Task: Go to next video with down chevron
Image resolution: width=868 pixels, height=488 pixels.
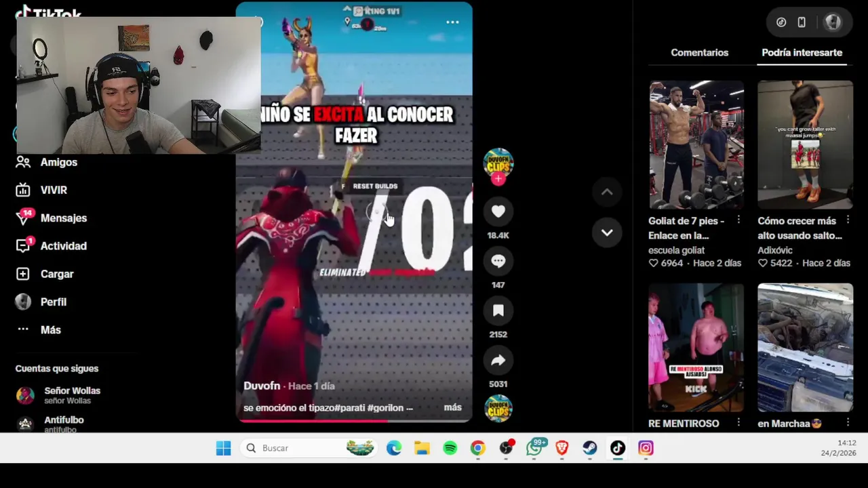Action: pos(607,232)
